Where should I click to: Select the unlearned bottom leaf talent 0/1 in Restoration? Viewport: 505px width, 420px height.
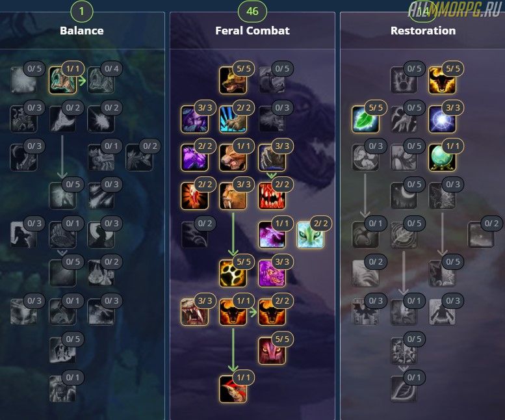pos(404,389)
